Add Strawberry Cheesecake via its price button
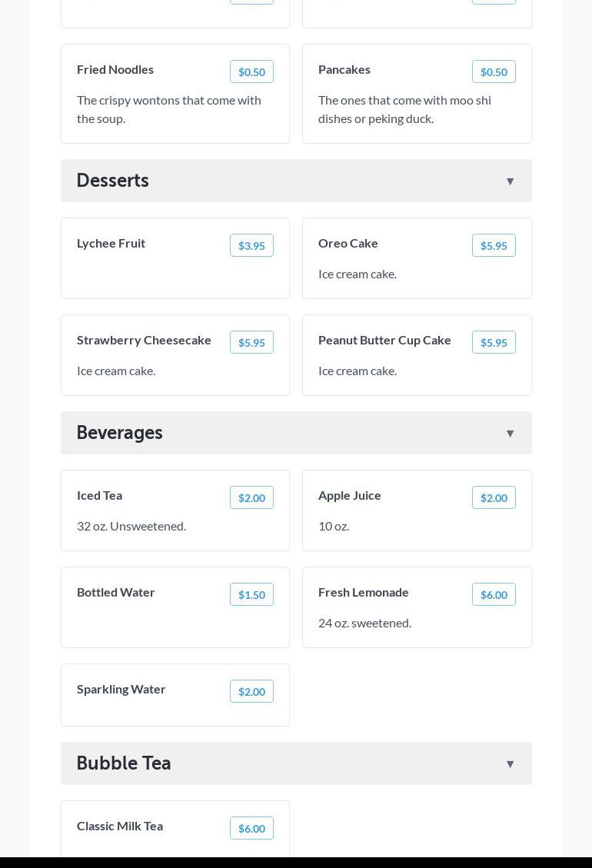Viewport: 592px width, 868px height. pos(251,342)
